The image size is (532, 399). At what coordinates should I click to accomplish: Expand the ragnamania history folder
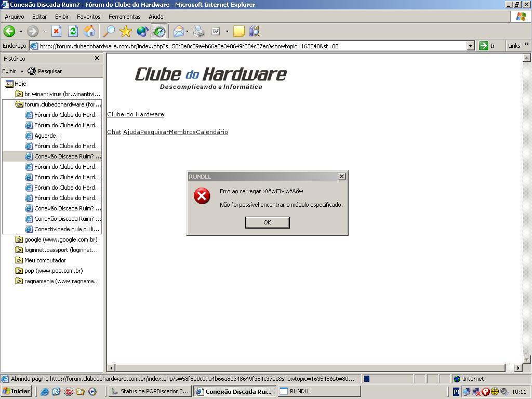(58, 281)
